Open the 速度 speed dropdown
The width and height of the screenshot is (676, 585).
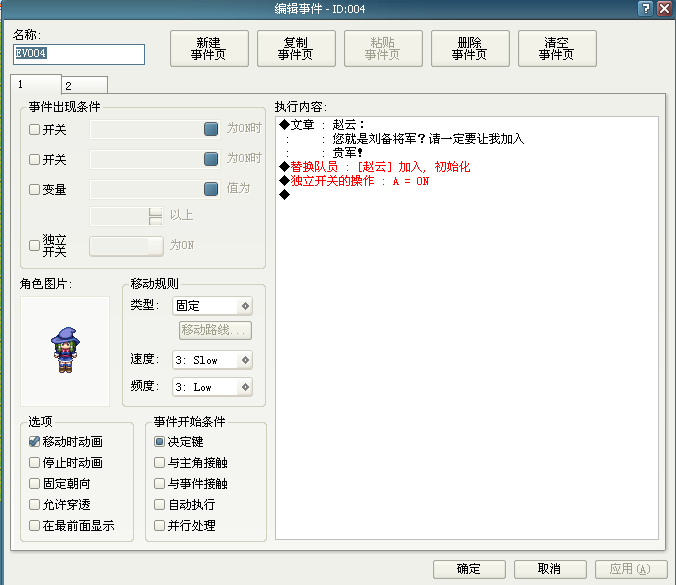[212, 360]
